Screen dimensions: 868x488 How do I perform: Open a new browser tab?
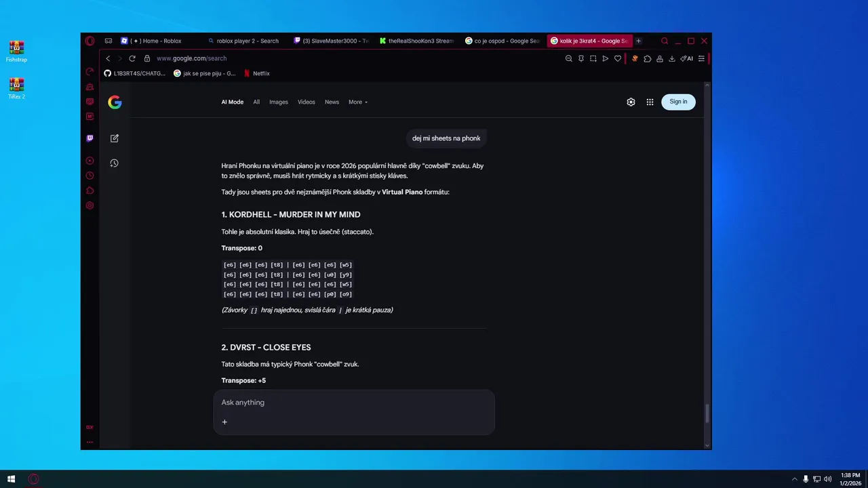click(x=638, y=41)
